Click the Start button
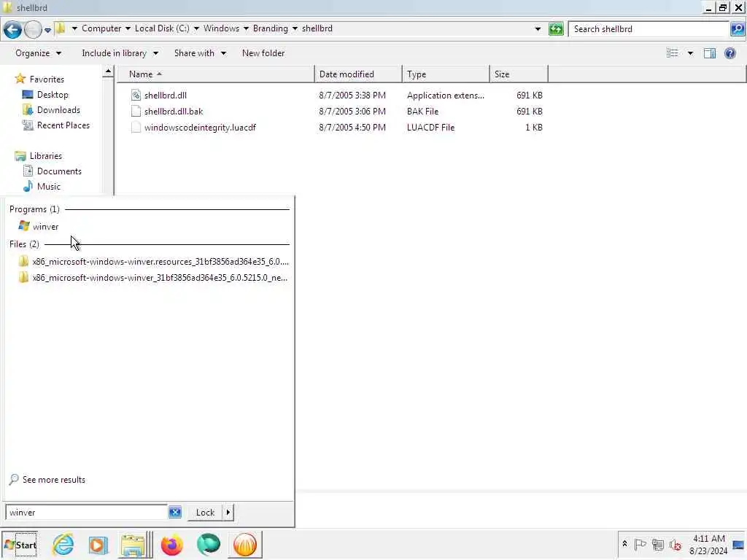Viewport: 747px width, 560px height. [x=20, y=545]
